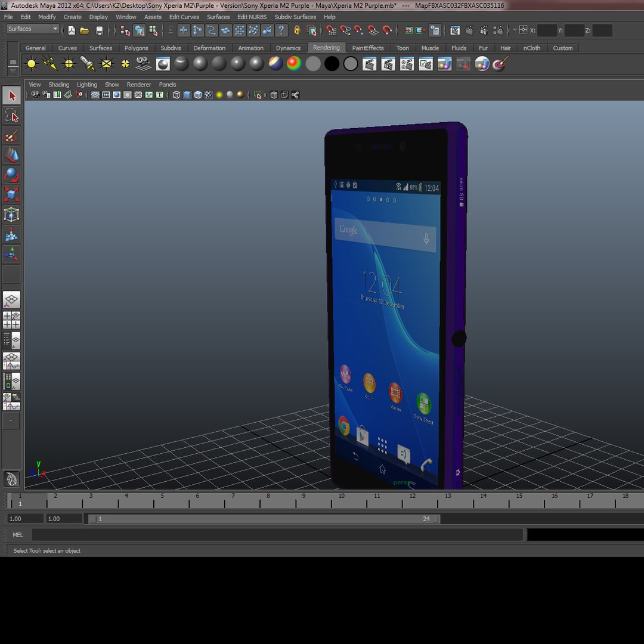Screen dimensions: 644x644
Task: Toggle textured display in the panel toolbar
Action: point(209,95)
